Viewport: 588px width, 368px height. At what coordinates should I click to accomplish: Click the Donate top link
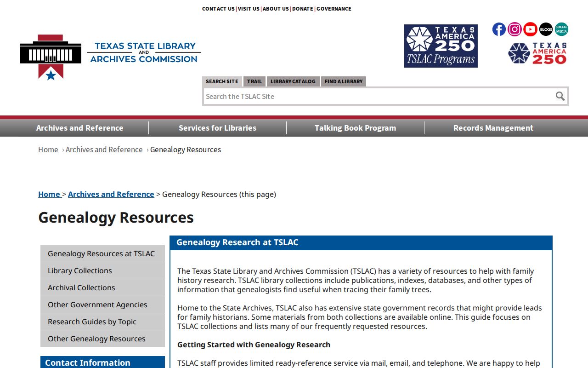pos(303,9)
